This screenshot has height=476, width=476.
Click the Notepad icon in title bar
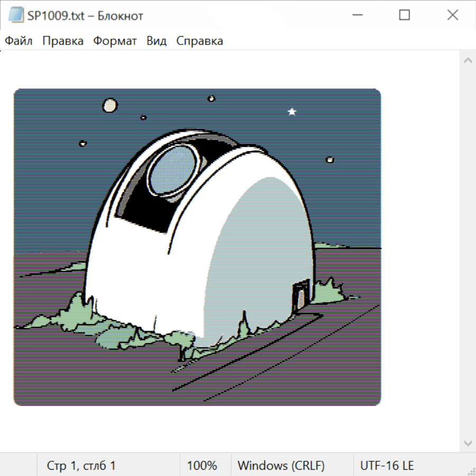point(16,15)
